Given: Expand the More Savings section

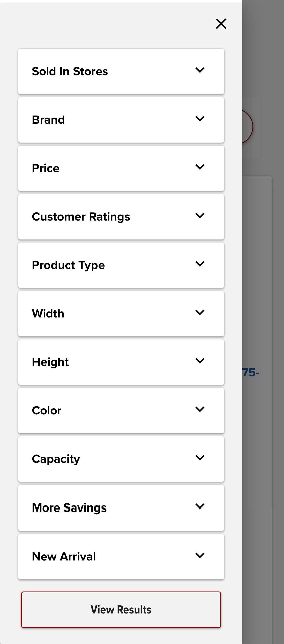Looking at the screenshot, I should tap(121, 507).
